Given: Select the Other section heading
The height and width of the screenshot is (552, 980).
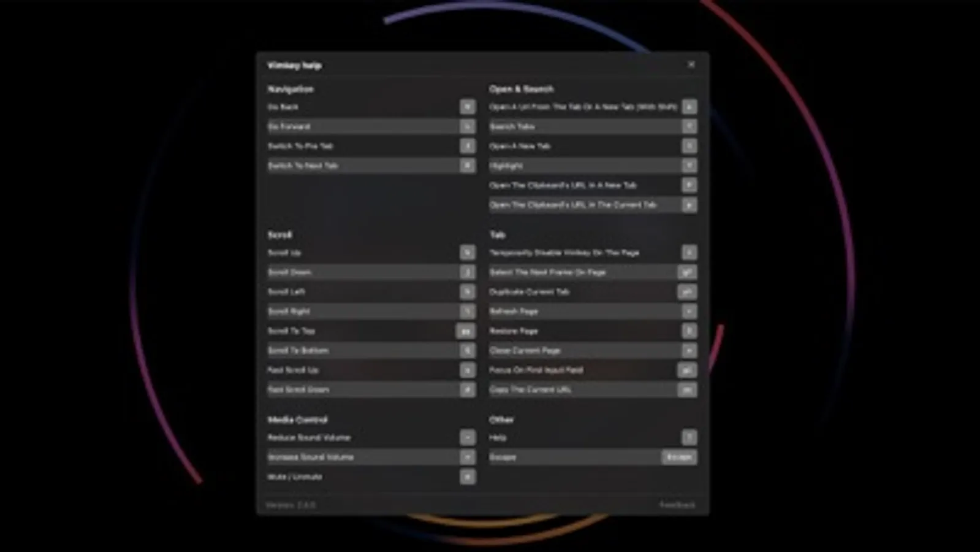Looking at the screenshot, I should coord(501,420).
